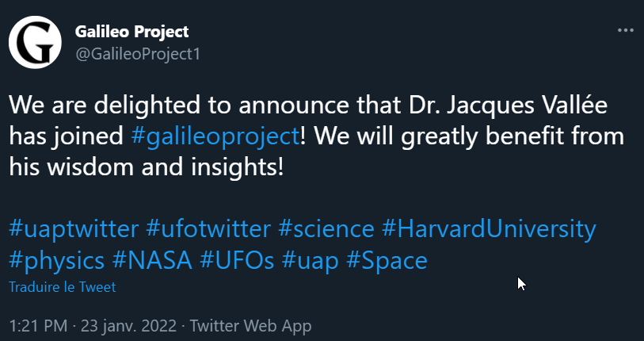Select the #uap hashtag
644x341 pixels.
click(310, 262)
